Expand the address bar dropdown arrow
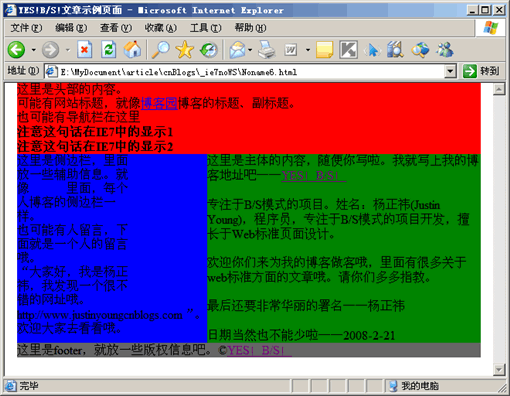The width and height of the screenshot is (510, 396). [450, 71]
